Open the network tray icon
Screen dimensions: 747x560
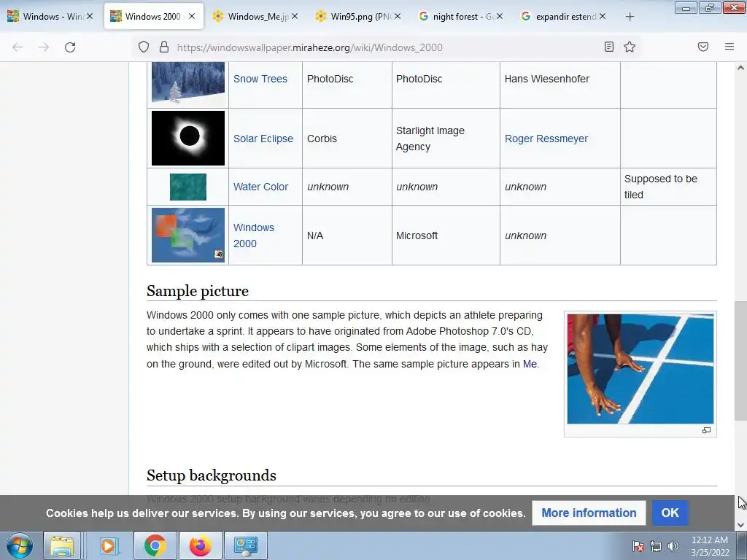click(656, 546)
